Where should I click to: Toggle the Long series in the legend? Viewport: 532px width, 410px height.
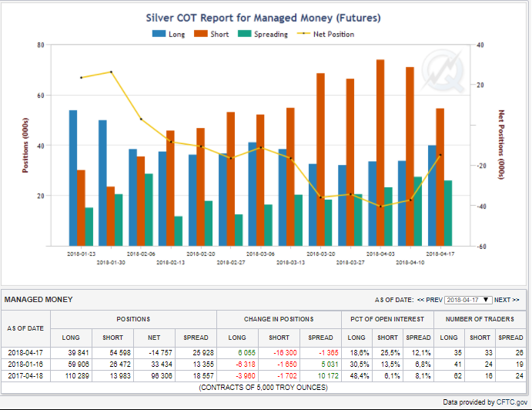click(169, 34)
